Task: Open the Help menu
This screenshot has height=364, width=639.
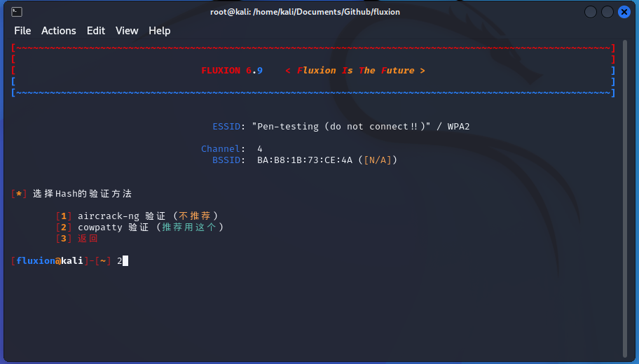Action: [x=159, y=31]
